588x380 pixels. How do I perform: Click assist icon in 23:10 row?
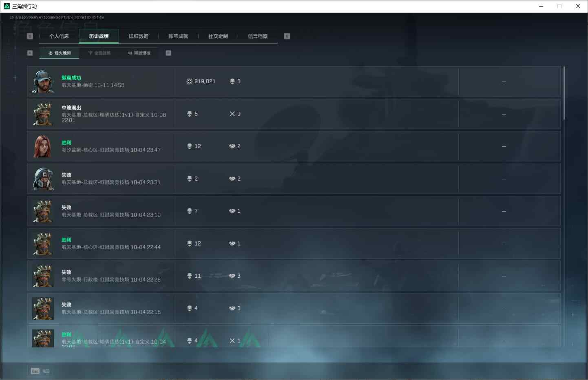pyautogui.click(x=232, y=211)
